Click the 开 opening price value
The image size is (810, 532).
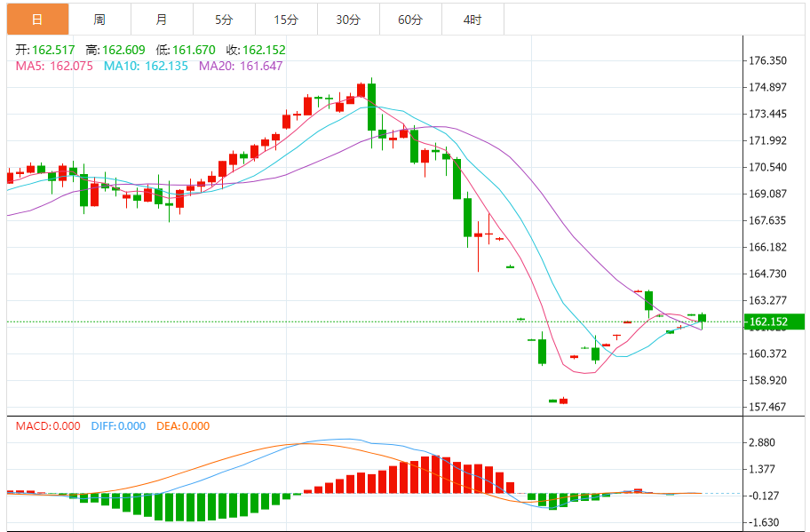[53, 50]
